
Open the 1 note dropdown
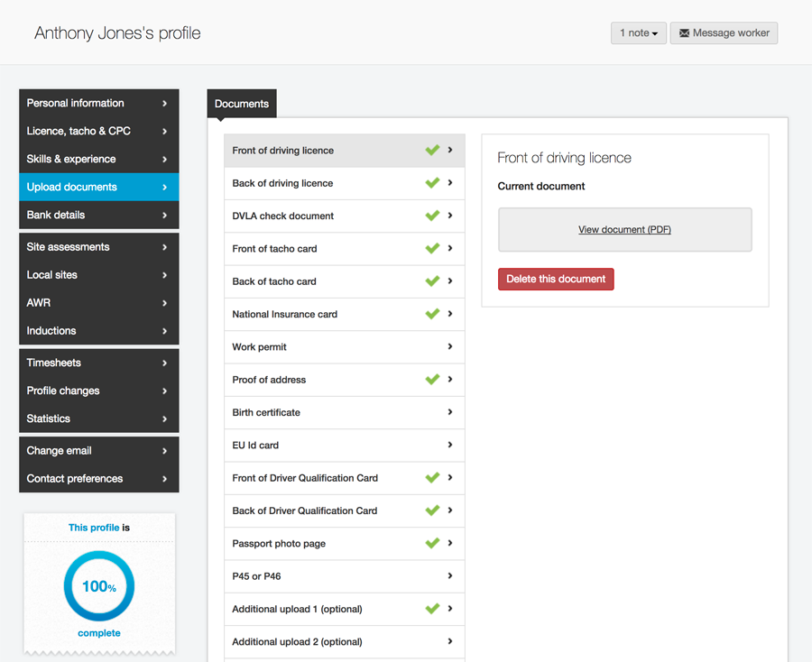point(639,33)
